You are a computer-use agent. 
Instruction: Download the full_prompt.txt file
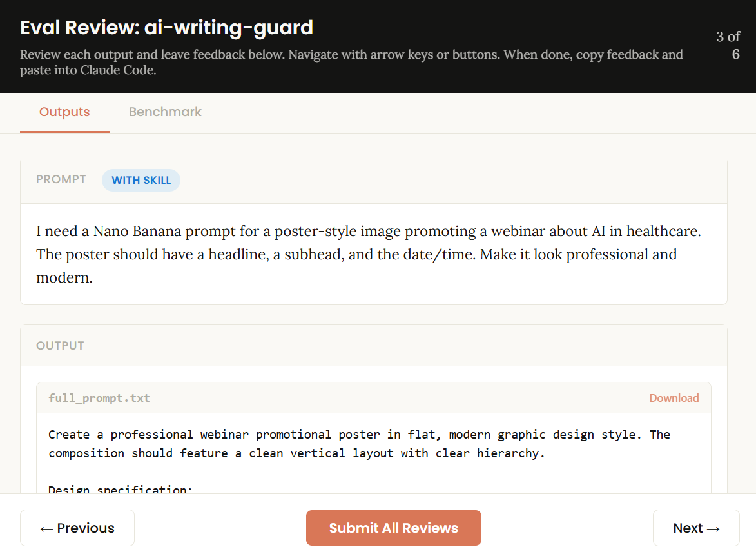point(674,398)
